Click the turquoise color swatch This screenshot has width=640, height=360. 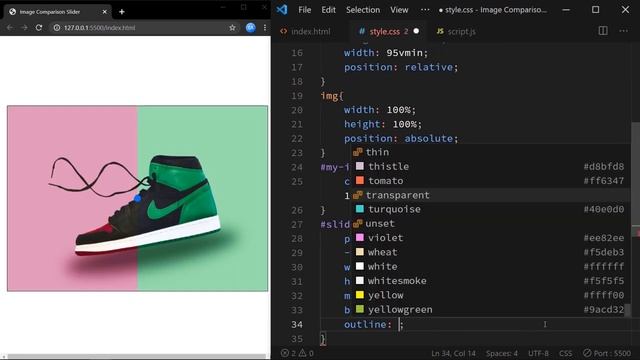[x=360, y=209]
